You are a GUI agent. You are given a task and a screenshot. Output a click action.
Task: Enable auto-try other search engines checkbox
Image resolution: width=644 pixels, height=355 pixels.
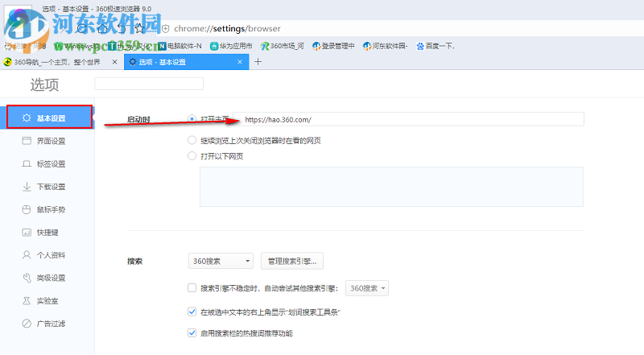[192, 288]
